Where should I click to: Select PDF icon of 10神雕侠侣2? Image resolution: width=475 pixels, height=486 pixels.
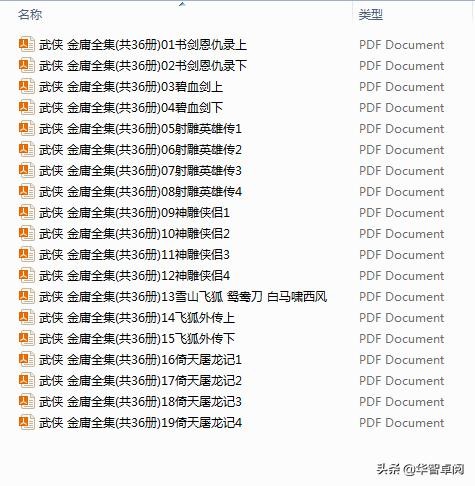coord(27,234)
